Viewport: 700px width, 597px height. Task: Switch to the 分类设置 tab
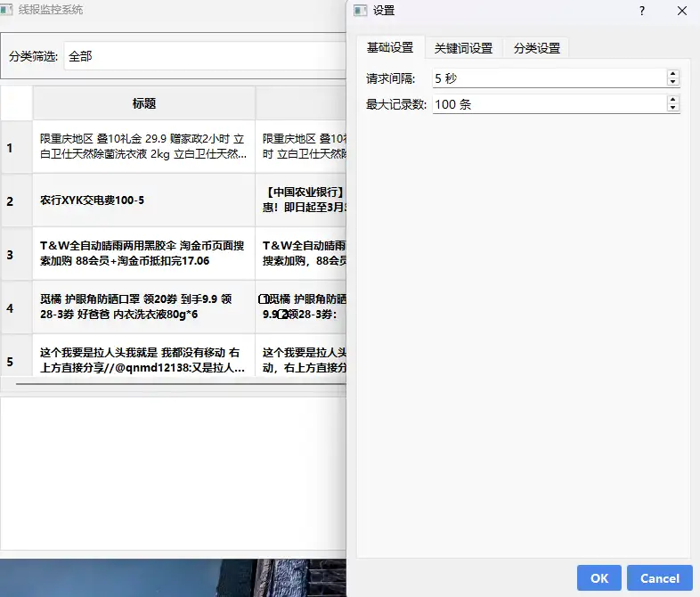pos(536,48)
